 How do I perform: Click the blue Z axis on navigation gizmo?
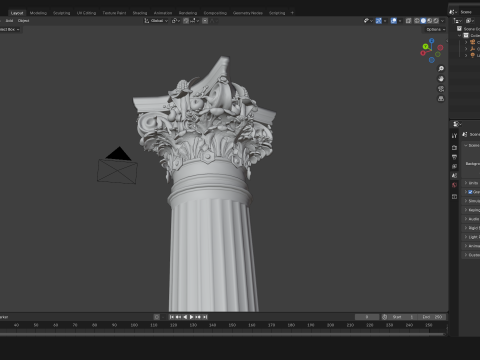click(432, 41)
